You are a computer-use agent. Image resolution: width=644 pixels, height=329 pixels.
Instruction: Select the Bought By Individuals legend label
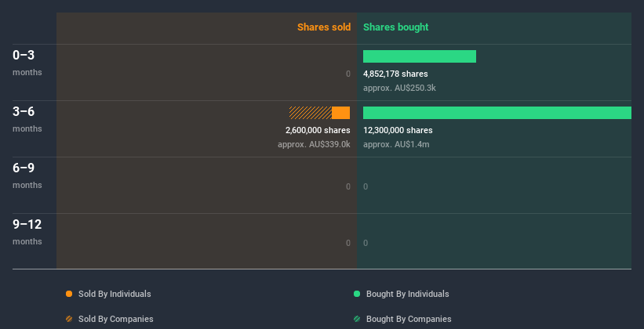tap(407, 294)
